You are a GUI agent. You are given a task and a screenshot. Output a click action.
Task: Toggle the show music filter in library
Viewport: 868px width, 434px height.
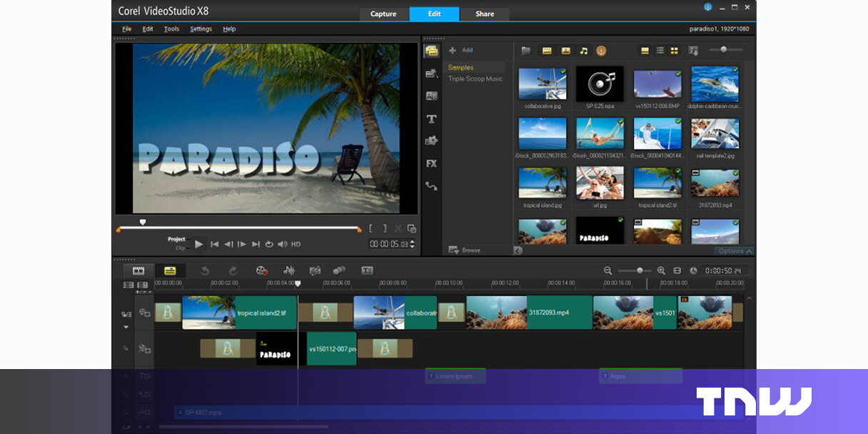582,50
